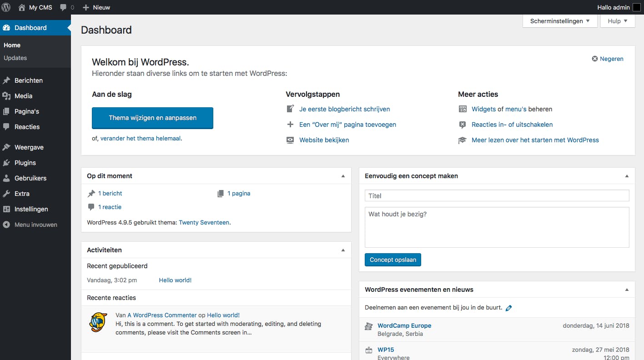Open Media via its sidebar icon
Screen dimensions: 644x360
6,96
